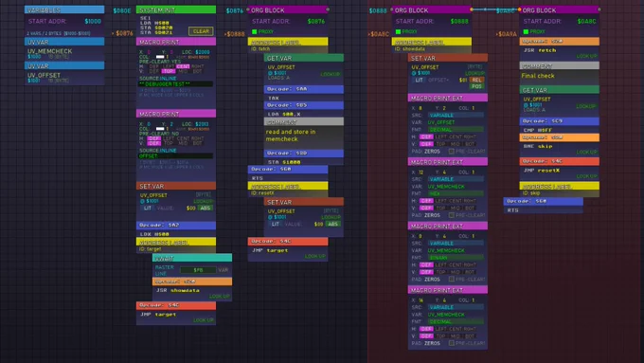Open FMT DECIMAL dropdown in X 16 print block
The height and width of the screenshot is (363, 644).
coord(456,322)
